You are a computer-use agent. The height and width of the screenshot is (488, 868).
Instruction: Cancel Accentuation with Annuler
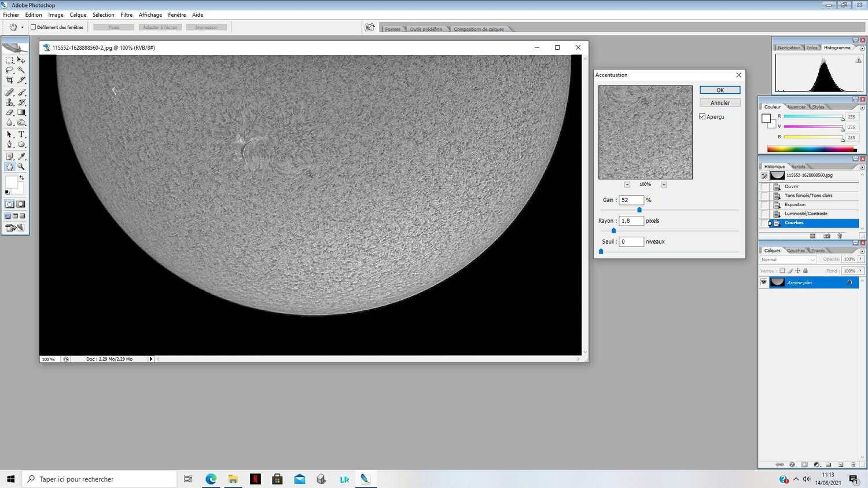click(x=720, y=102)
